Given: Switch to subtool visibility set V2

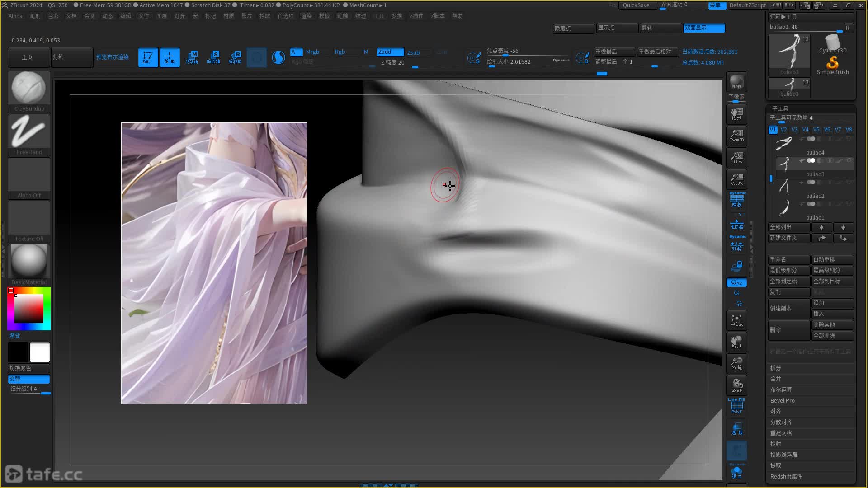Looking at the screenshot, I should 783,130.
